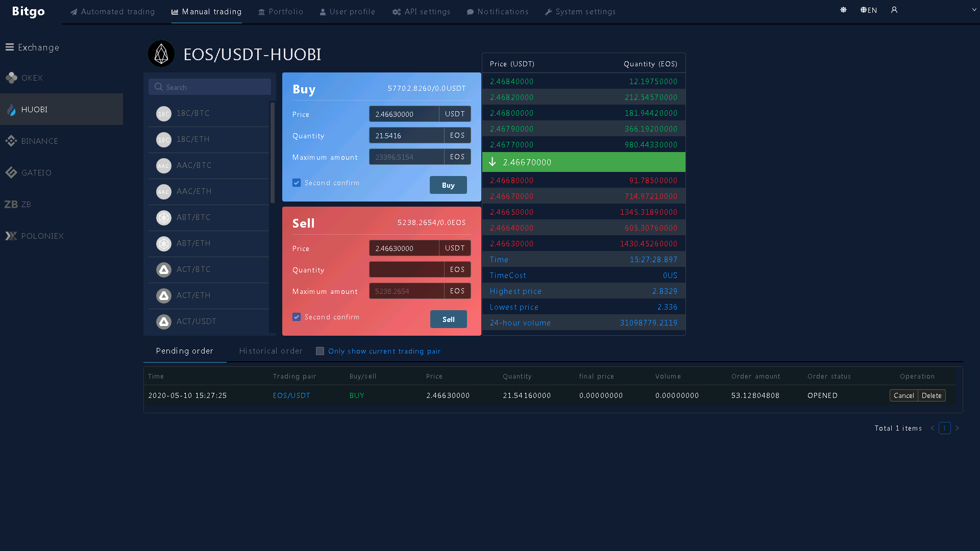Click the order time 2020-05-10 15:27:25
This screenshot has width=980, height=551.
(187, 395)
